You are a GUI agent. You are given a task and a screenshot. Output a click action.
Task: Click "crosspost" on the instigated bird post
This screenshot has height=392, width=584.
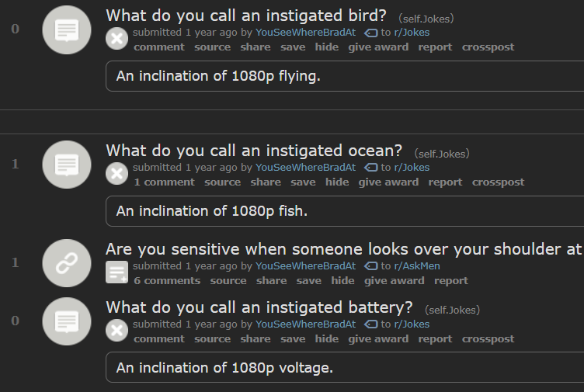(x=488, y=47)
